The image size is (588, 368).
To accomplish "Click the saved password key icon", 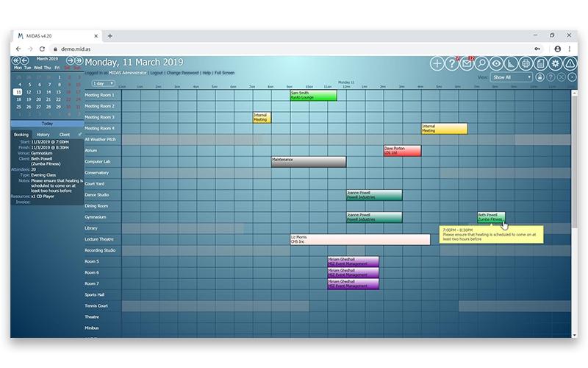I will (537, 49).
